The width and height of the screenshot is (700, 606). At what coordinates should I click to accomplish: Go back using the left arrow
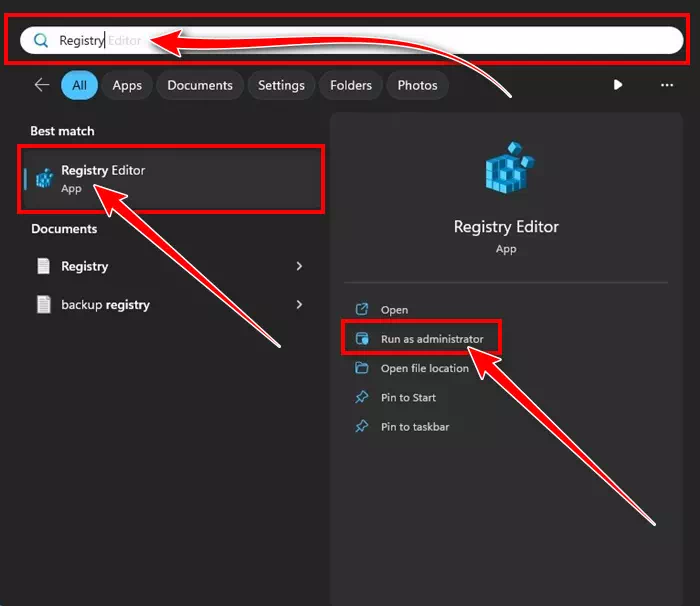coord(42,85)
